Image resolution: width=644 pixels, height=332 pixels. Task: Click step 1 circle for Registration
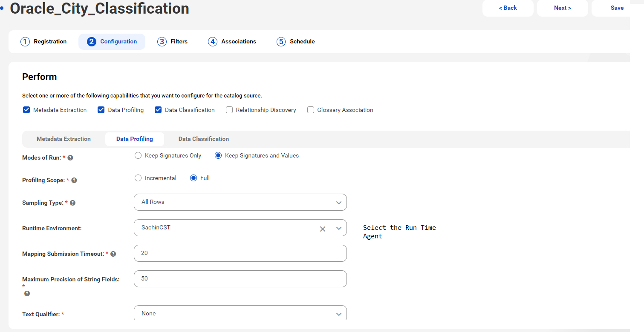[x=25, y=42]
